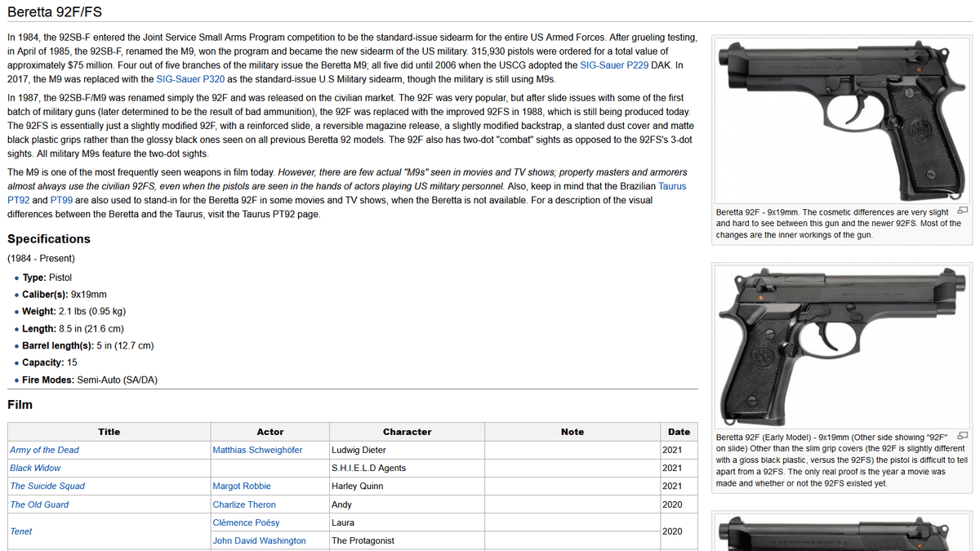This screenshot has height=551, width=980.
Task: Click the Date column header
Action: pos(679,432)
